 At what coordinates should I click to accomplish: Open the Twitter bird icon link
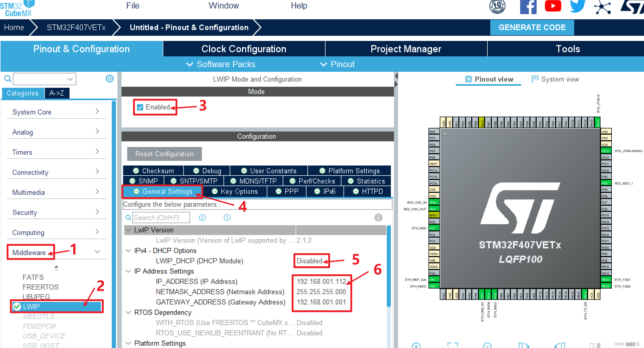[x=578, y=6]
